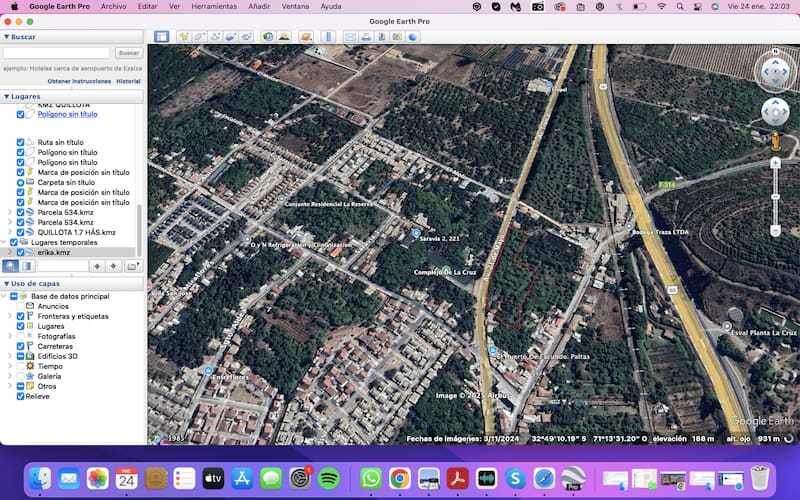Click the zoom-in plus at slider top

point(776,163)
